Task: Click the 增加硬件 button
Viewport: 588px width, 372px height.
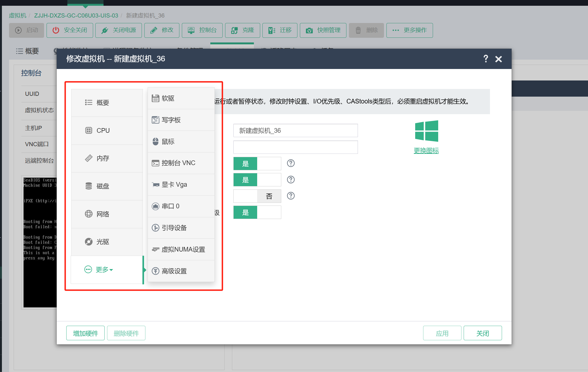Action: tap(85, 333)
